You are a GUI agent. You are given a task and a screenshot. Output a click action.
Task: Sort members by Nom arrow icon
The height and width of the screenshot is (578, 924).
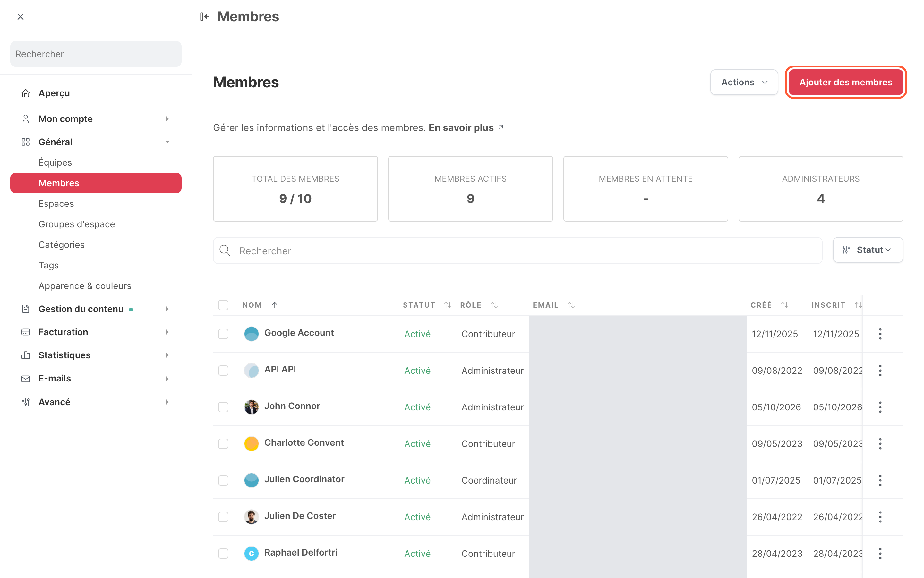coord(275,305)
